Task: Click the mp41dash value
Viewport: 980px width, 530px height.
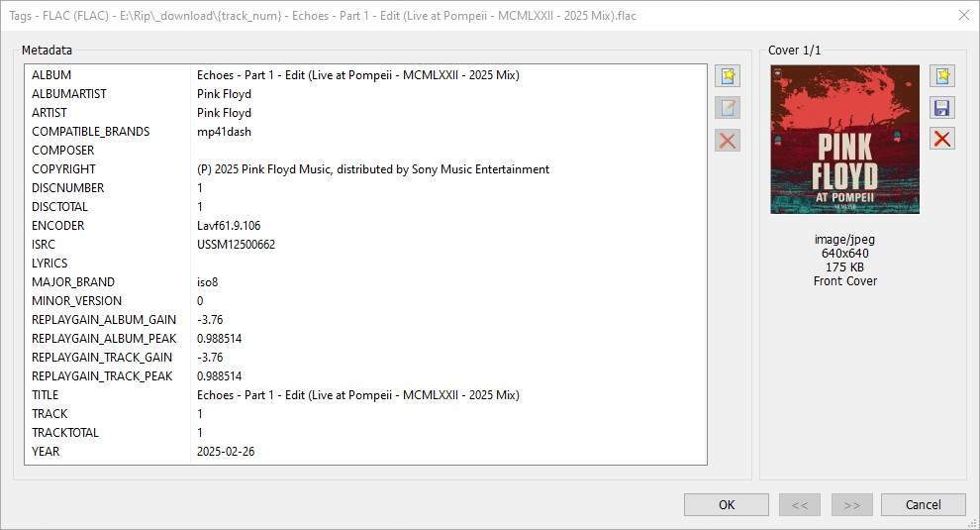Action: pos(224,132)
